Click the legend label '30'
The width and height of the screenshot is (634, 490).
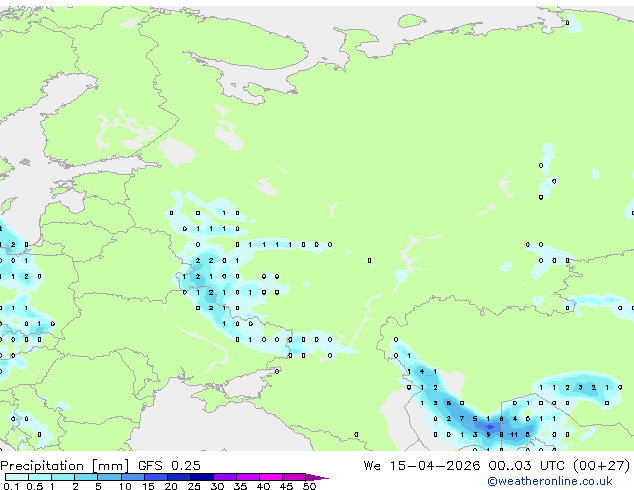[218, 486]
